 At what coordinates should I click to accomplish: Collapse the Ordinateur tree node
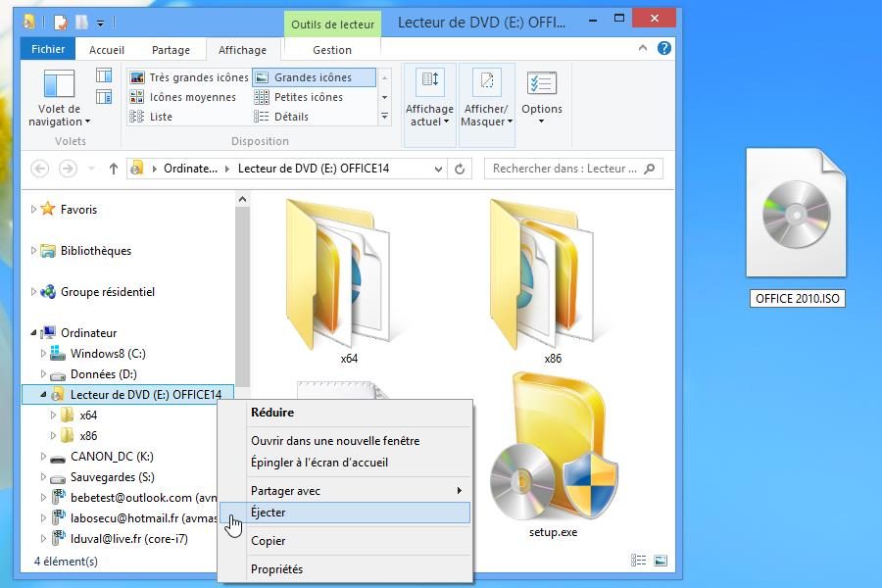point(34,333)
